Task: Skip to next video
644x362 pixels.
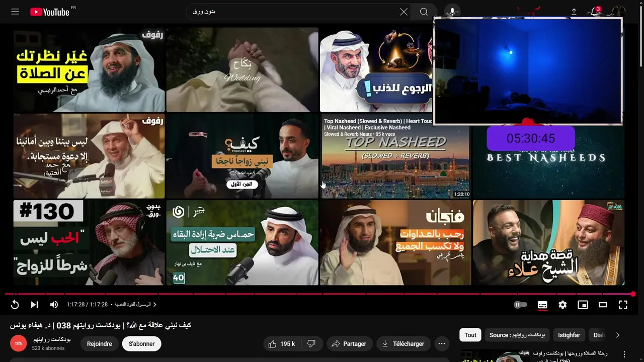Action: point(34,305)
